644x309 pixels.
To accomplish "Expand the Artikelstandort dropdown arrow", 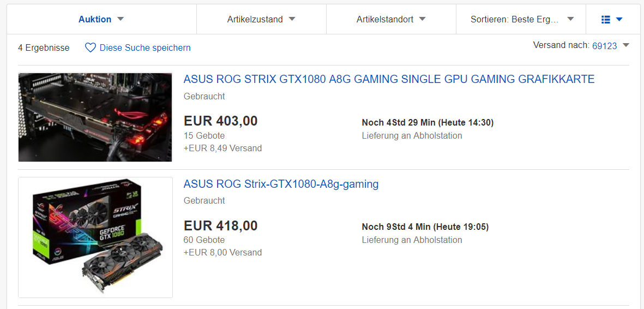I will pyautogui.click(x=422, y=19).
